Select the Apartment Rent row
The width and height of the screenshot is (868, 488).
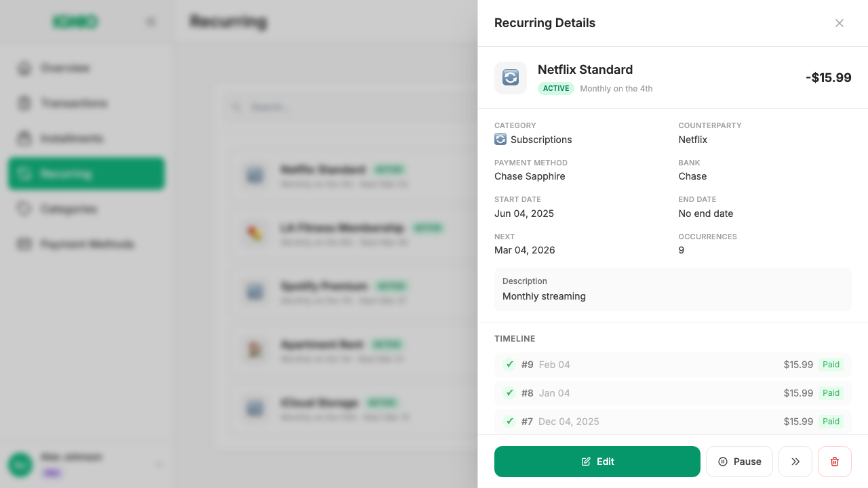[x=353, y=351]
